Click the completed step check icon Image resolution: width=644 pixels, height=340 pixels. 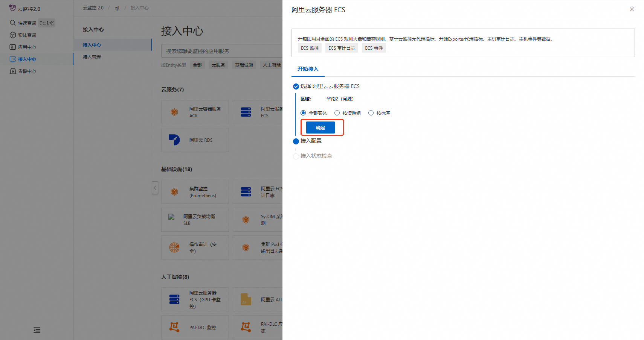click(296, 87)
